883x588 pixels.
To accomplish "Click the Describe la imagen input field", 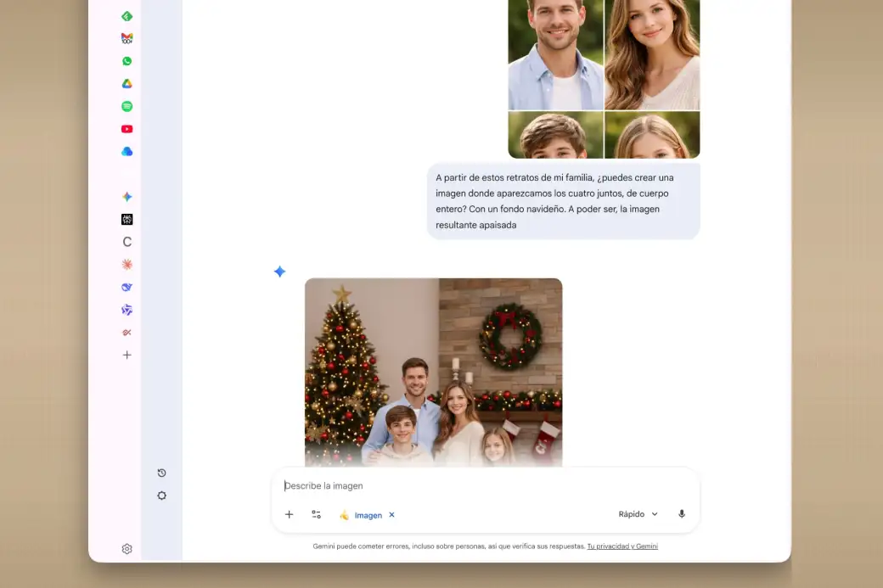I will 382,485.
